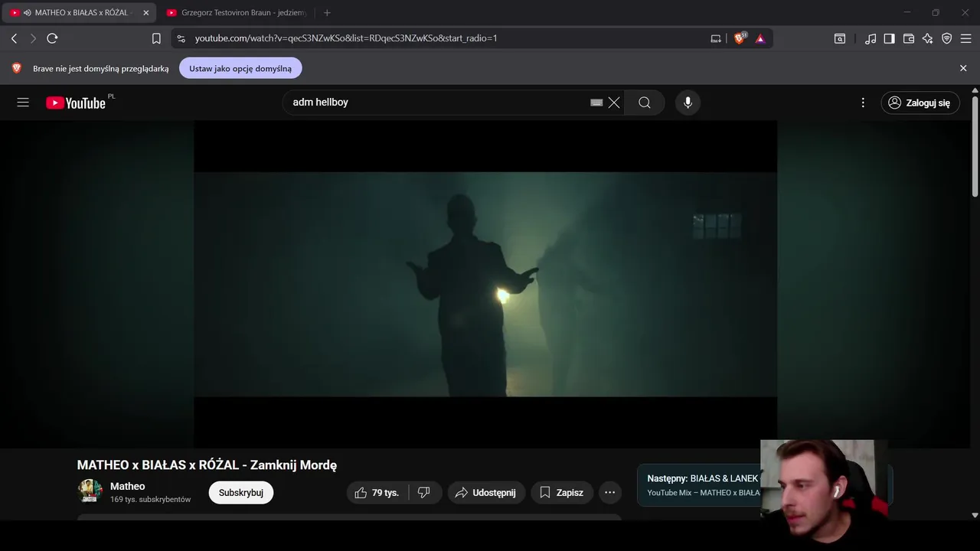
Task: Click the YouTube search magnifier button
Action: (645, 103)
